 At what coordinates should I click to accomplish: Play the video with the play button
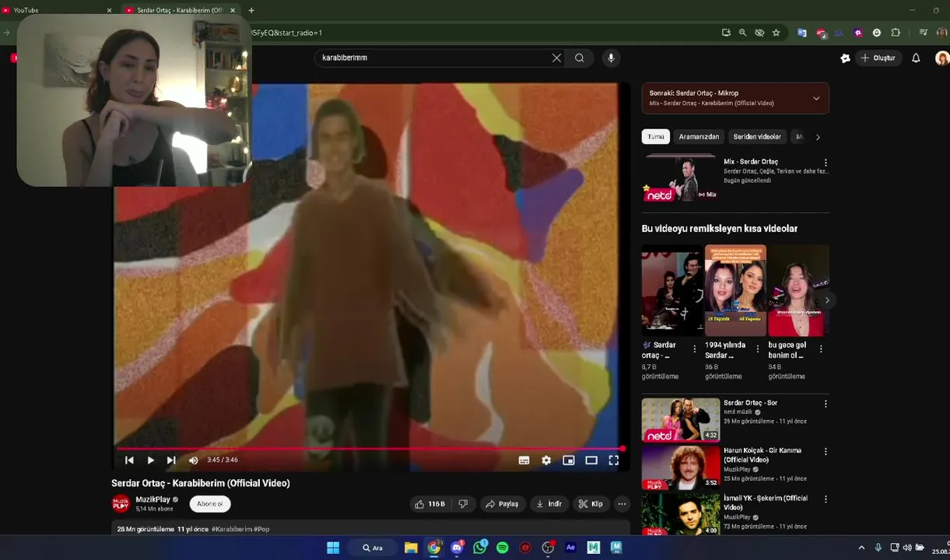point(150,460)
